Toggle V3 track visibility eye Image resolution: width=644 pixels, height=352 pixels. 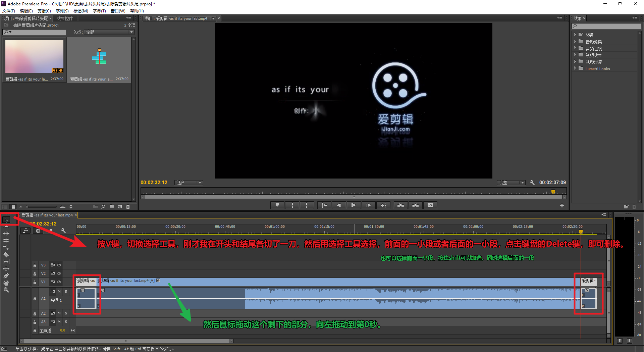point(59,265)
